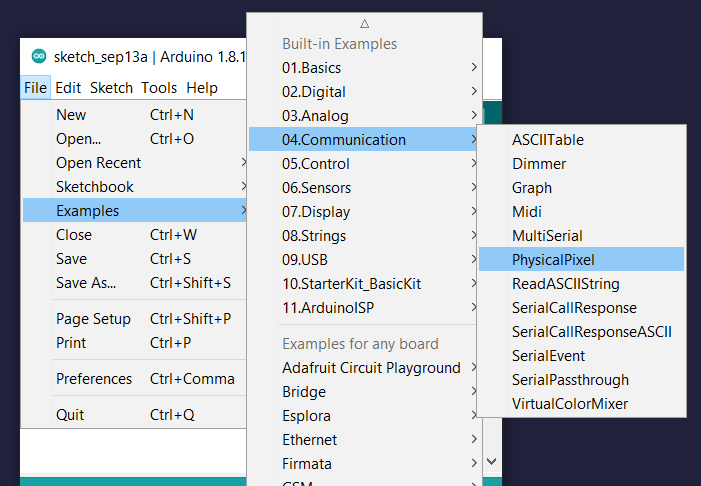Open the SerialEvent example

(581, 356)
